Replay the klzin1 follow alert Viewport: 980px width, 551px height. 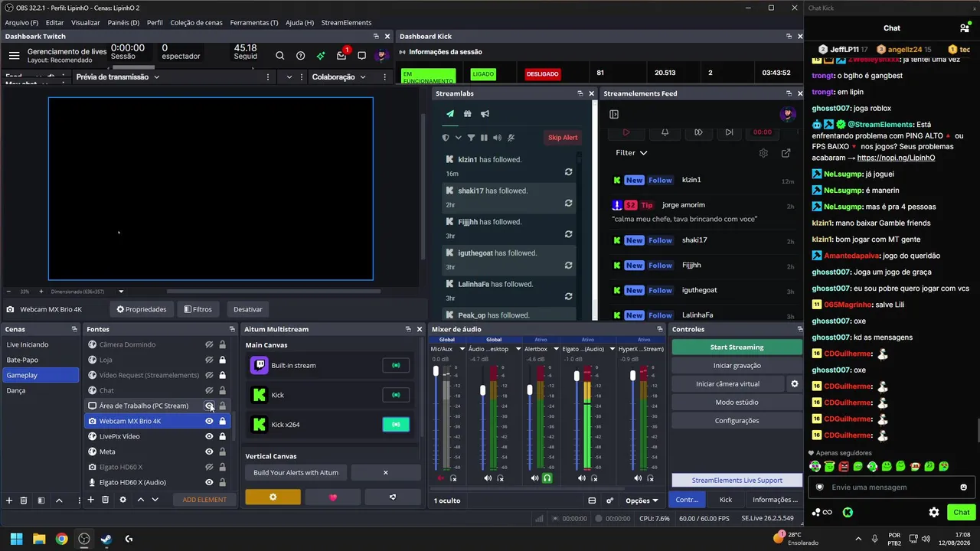[568, 172]
